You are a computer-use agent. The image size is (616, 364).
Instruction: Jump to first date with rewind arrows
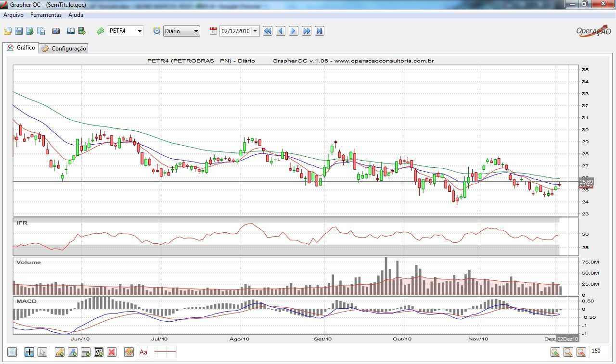(x=268, y=31)
